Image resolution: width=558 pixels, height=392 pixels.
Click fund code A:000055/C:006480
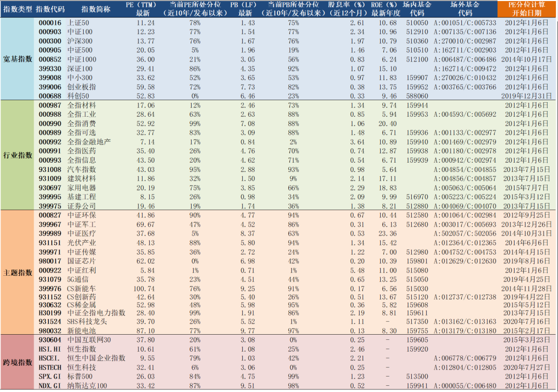(x=465, y=386)
